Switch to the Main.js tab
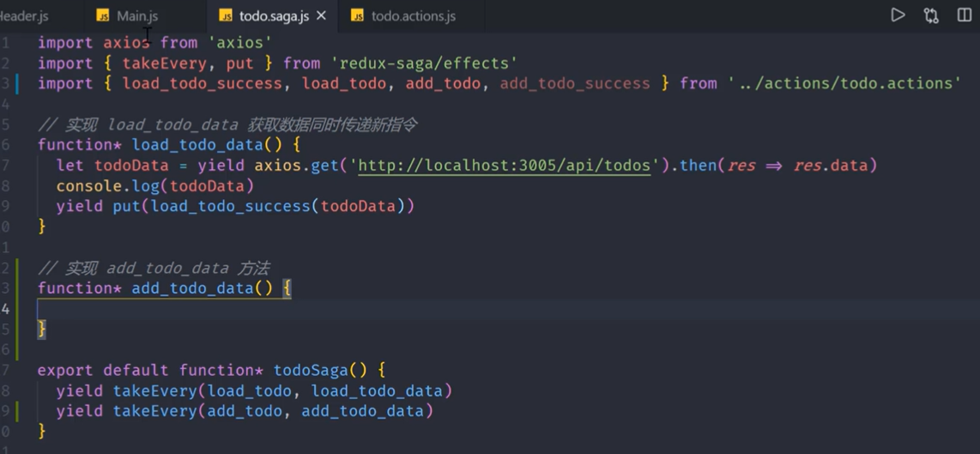Image resolution: width=980 pixels, height=454 pixels. pyautogui.click(x=136, y=16)
